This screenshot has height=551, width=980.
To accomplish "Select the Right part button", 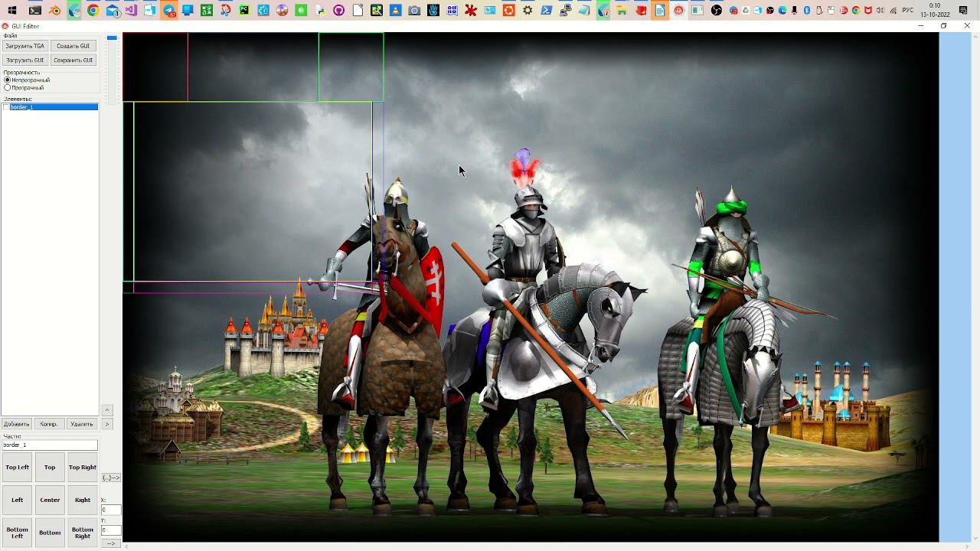I will (83, 500).
